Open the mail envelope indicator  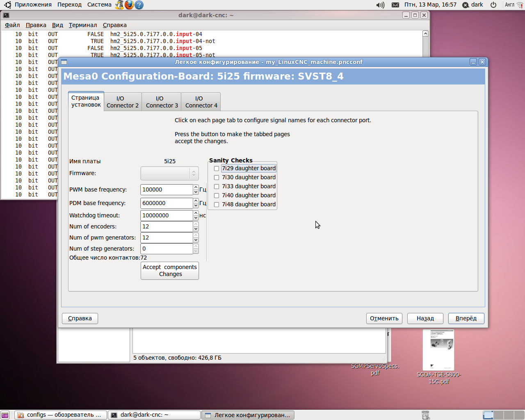coord(395,5)
